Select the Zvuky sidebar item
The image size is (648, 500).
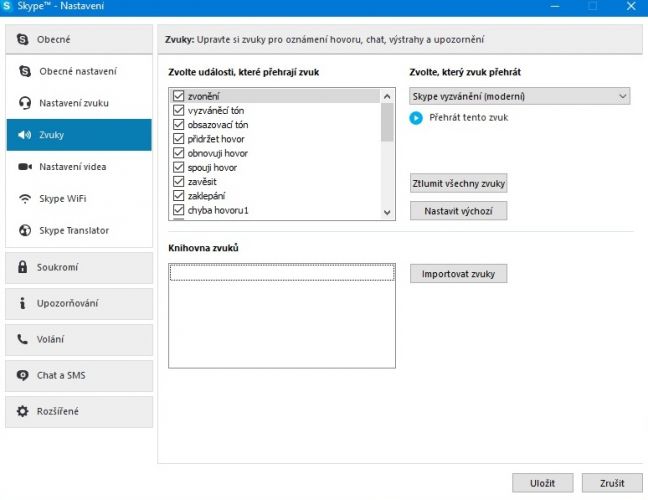click(79, 135)
